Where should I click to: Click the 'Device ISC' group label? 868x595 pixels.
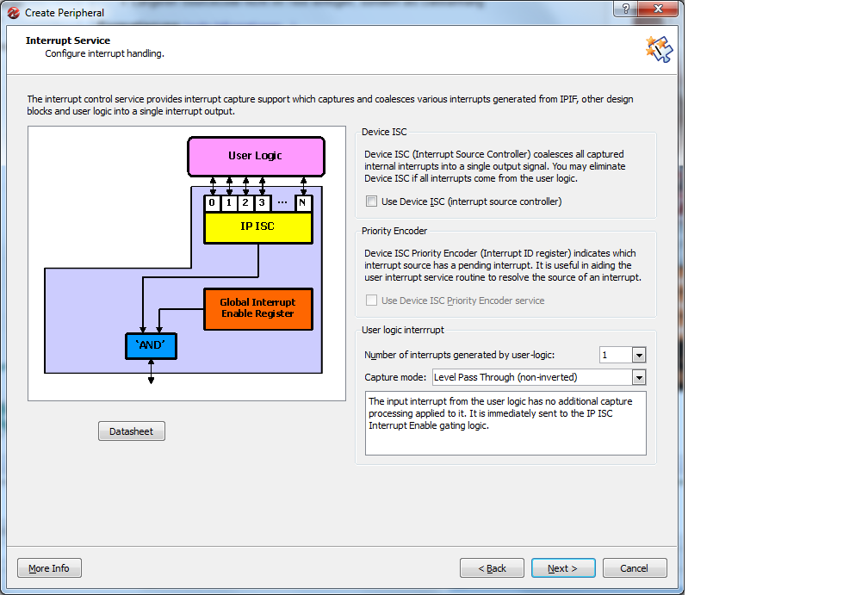(384, 132)
